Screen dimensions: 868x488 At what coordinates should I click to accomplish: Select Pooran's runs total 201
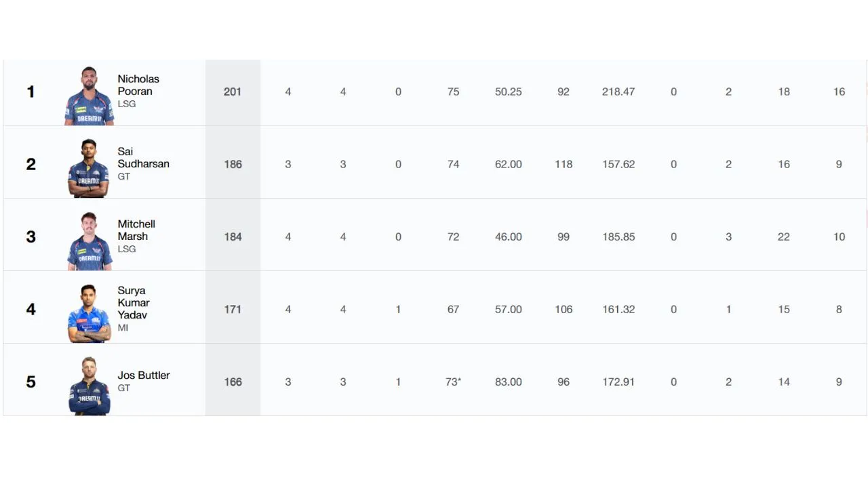point(233,91)
